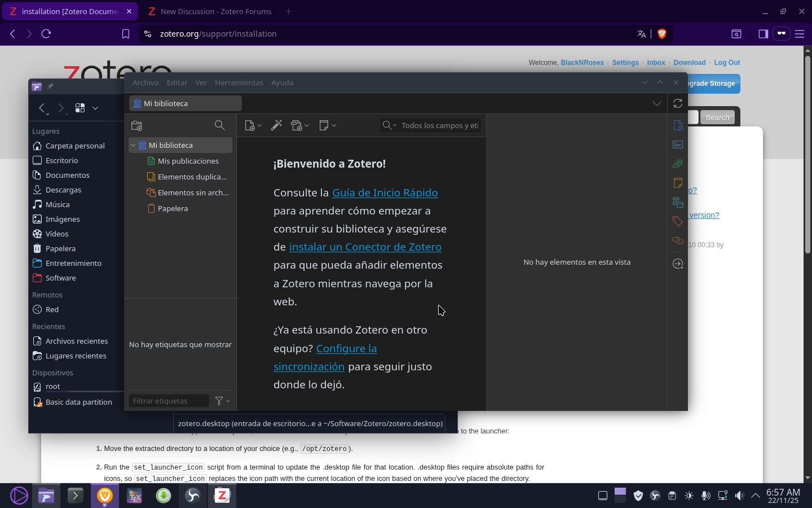Open the Herramientas menu
Viewport: 812px width, 508px height.
point(239,82)
